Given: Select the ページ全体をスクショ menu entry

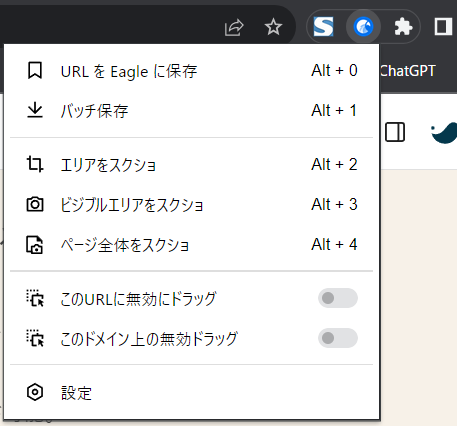Looking at the screenshot, I should point(192,245).
